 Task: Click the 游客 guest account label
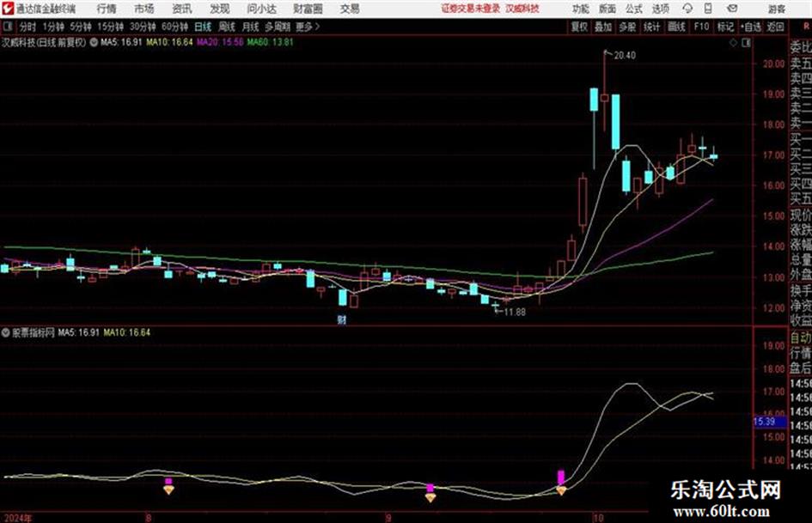click(777, 9)
